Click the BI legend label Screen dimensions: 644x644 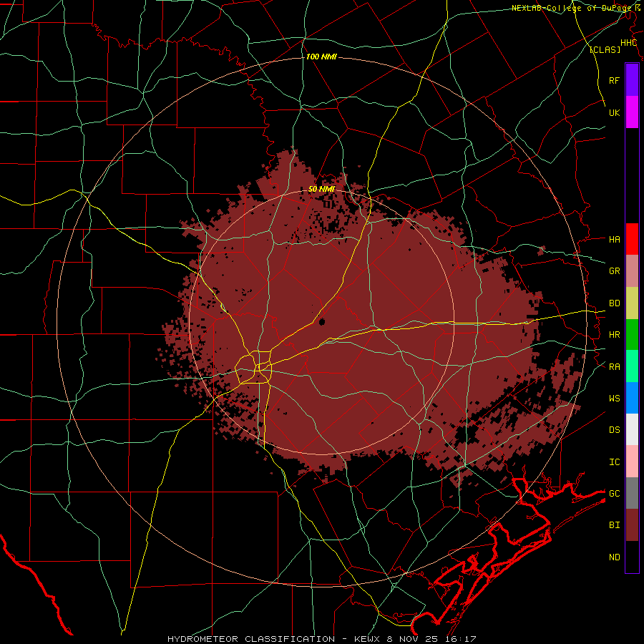(614, 525)
